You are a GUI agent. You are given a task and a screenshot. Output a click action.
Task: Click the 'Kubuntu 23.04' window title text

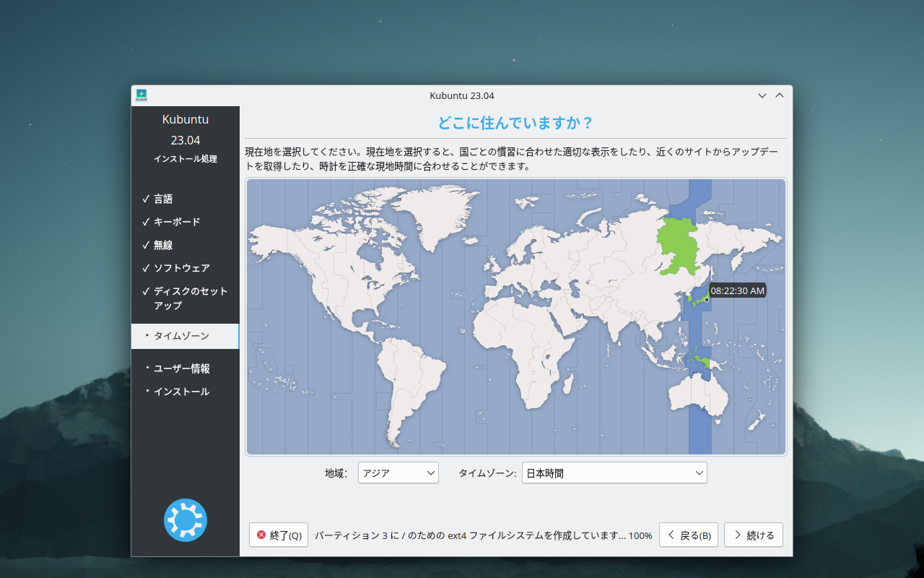[462, 95]
